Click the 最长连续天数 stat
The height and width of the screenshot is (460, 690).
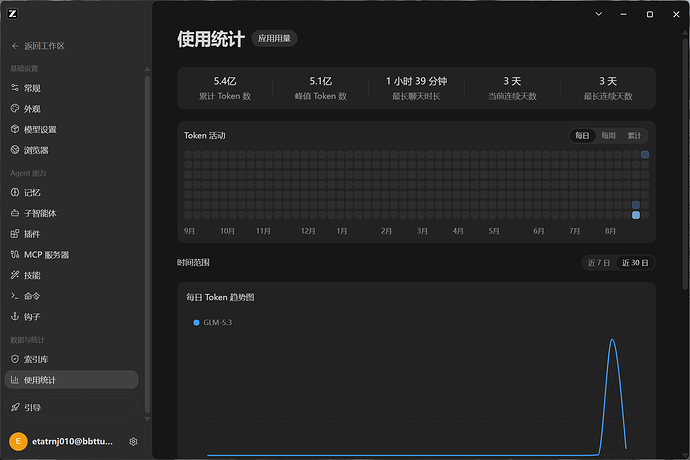pyautogui.click(x=608, y=88)
